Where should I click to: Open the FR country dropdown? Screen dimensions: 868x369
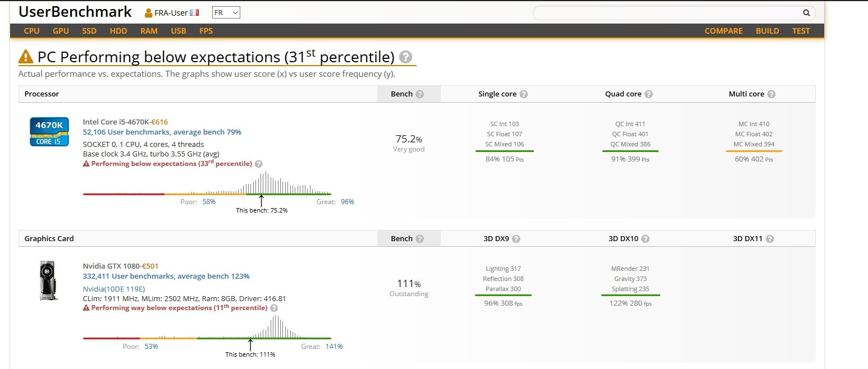(x=226, y=13)
